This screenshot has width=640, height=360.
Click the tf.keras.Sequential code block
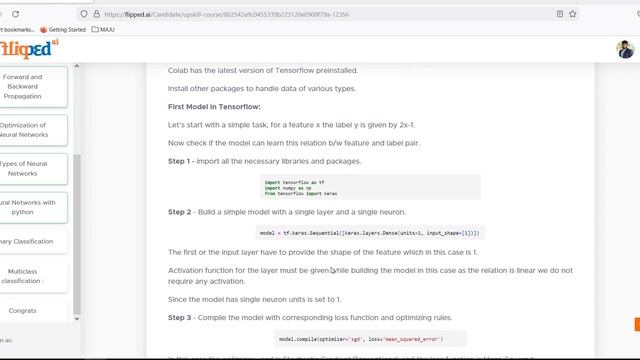pyautogui.click(x=370, y=233)
